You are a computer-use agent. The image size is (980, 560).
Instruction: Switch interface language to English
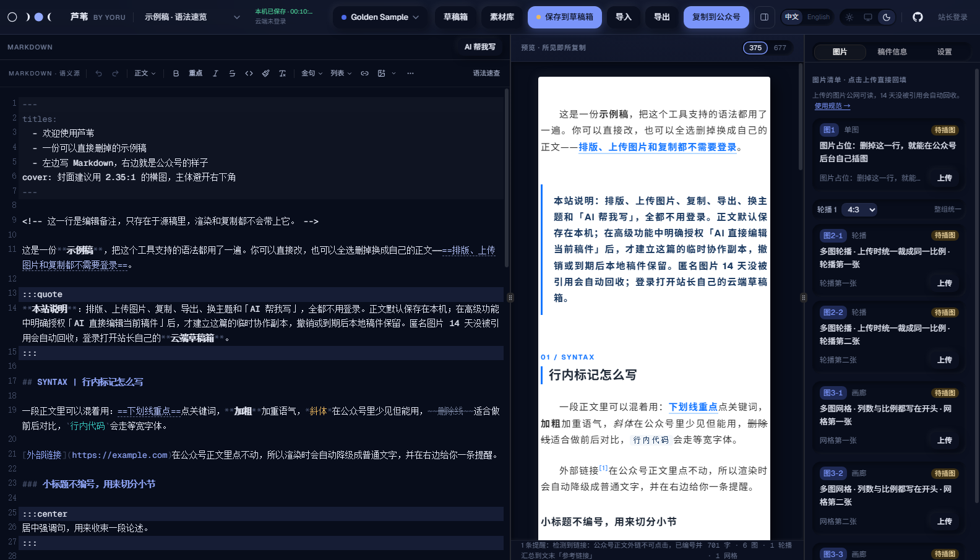819,17
